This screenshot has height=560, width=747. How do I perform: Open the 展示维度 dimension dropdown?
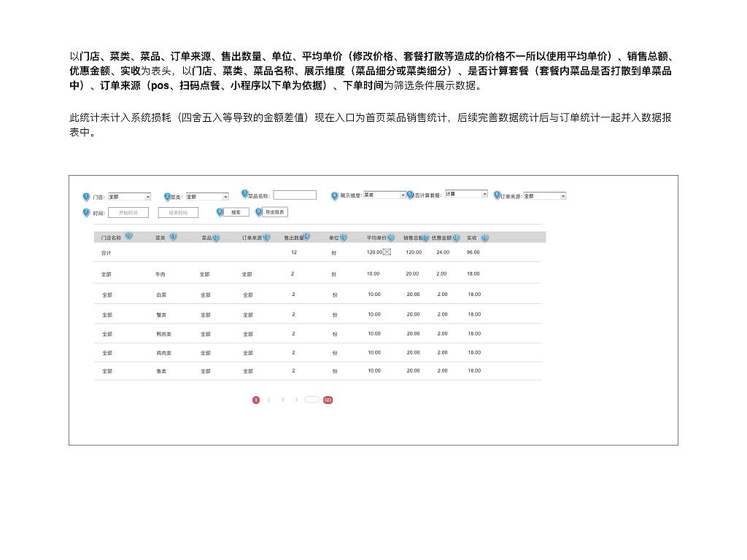tap(384, 195)
